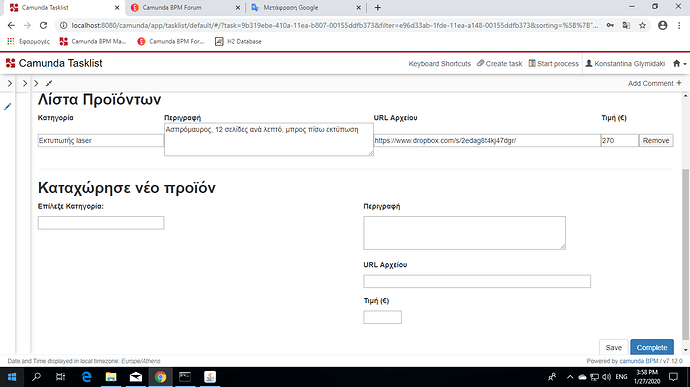
Task: Click Chrome icon on the taskbar
Action: (x=160, y=377)
